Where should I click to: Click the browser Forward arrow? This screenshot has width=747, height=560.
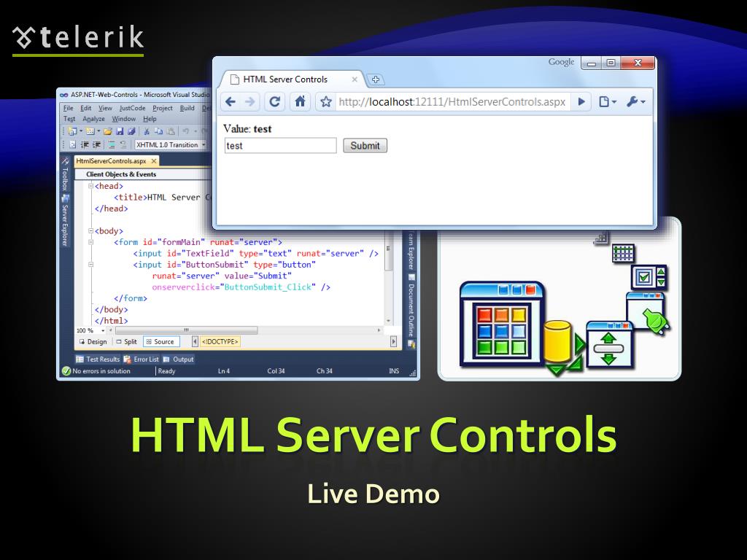[x=249, y=102]
